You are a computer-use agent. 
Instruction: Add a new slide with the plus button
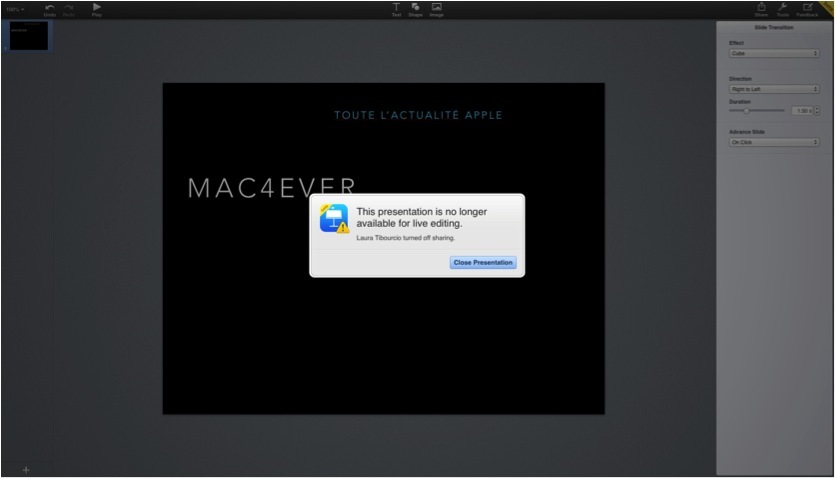26,470
